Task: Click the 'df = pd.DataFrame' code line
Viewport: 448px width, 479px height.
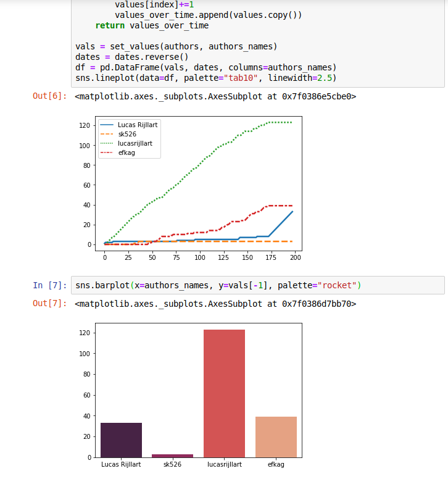Action: [206, 67]
